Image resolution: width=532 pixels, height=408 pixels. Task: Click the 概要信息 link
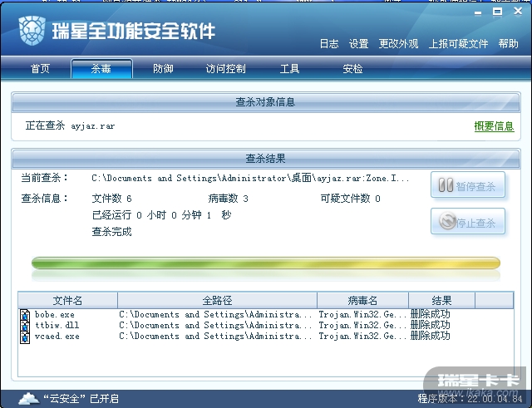tap(494, 126)
